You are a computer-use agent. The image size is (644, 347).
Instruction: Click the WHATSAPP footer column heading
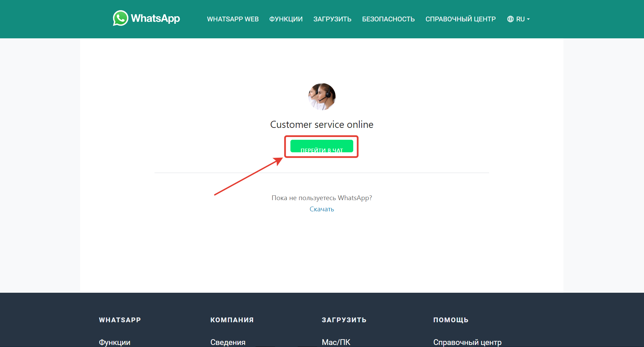click(120, 320)
